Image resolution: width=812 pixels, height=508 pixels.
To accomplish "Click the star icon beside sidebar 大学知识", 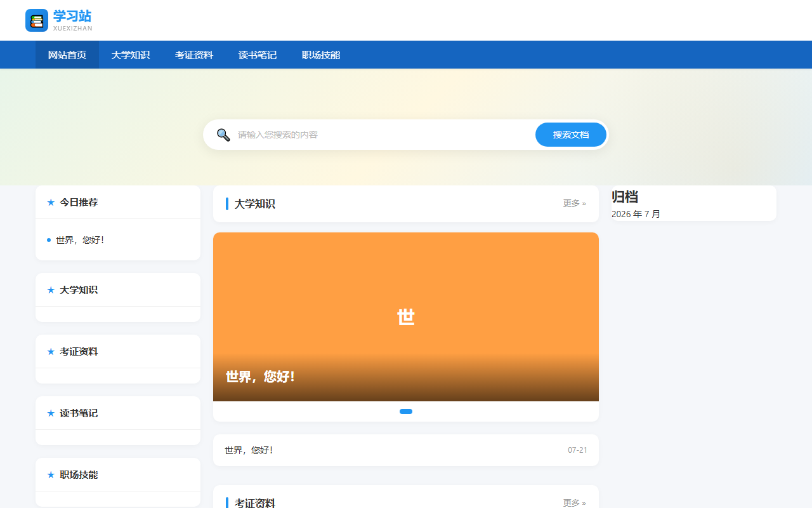I will (x=51, y=290).
